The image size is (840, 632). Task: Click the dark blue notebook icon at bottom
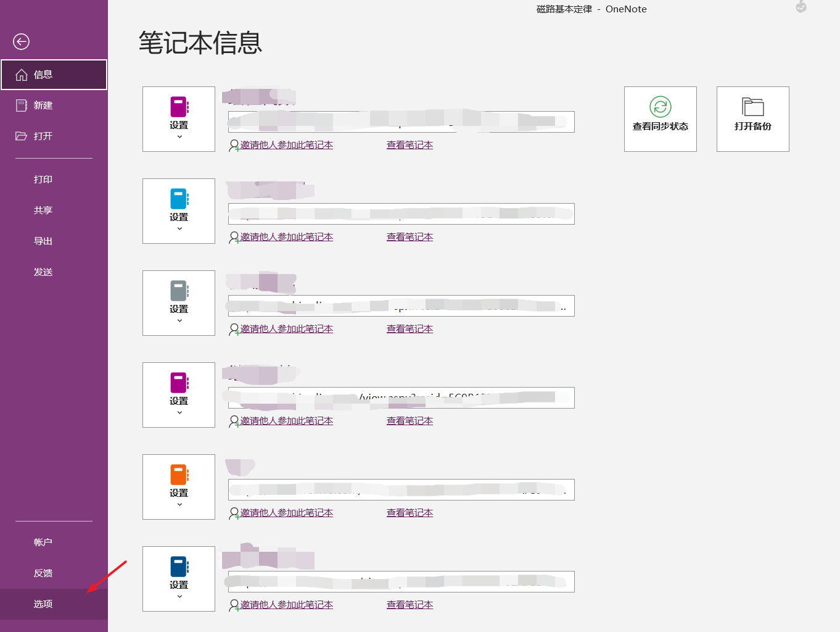coord(179,567)
